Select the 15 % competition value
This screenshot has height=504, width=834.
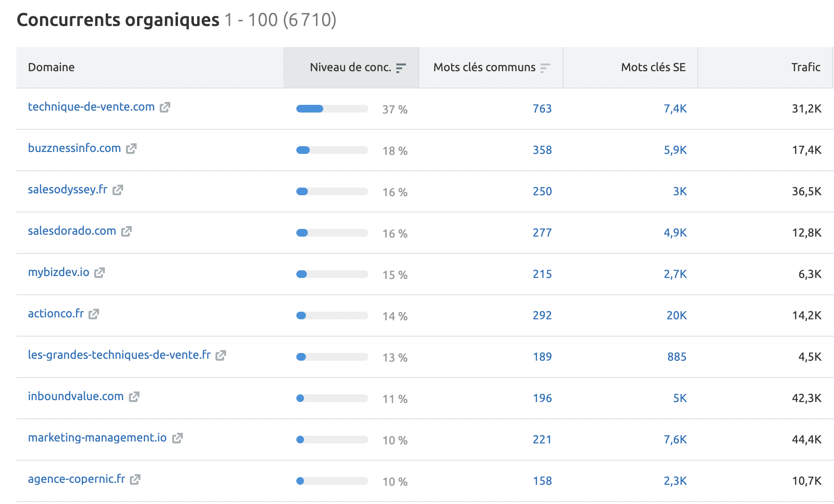tap(395, 275)
